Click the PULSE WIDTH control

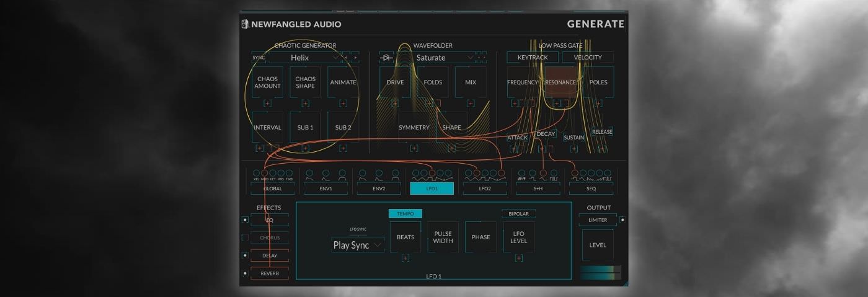443,237
